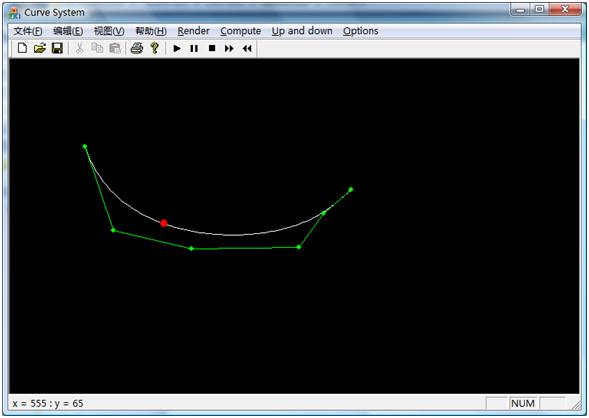Stop the animation with the square button
Image resolution: width=589 pixels, height=418 pixels.
click(x=212, y=48)
